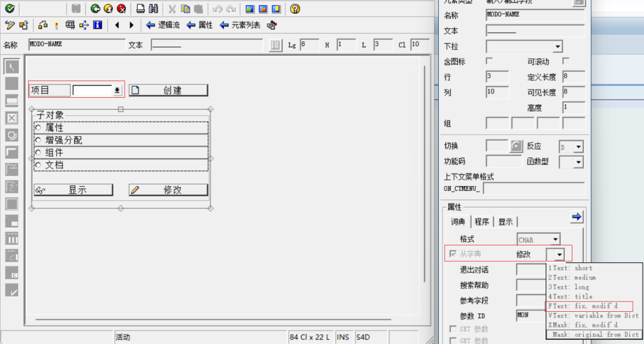
Task: Click the yellow Exit arrow icon
Action: (109, 8)
